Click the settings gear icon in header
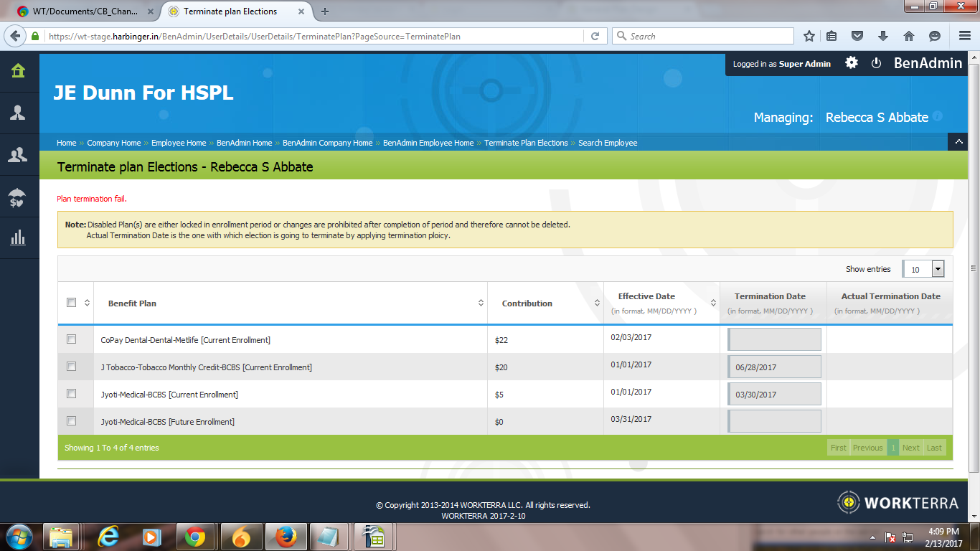Viewport: 980px width, 551px height. point(852,63)
